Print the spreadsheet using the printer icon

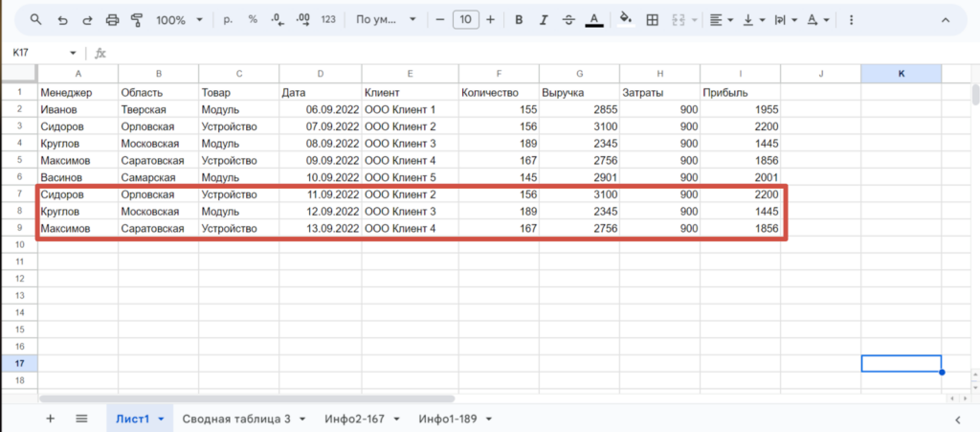pyautogui.click(x=112, y=19)
